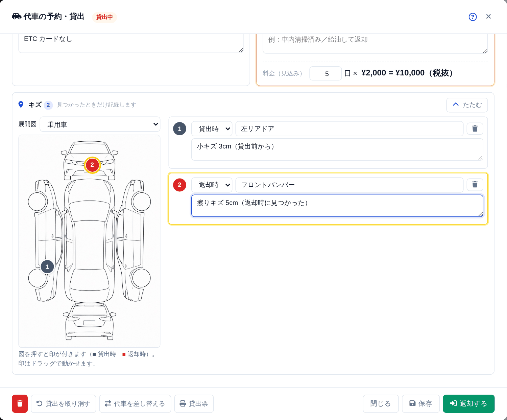Click the green 返却する button
507x420 pixels.
tap(469, 404)
